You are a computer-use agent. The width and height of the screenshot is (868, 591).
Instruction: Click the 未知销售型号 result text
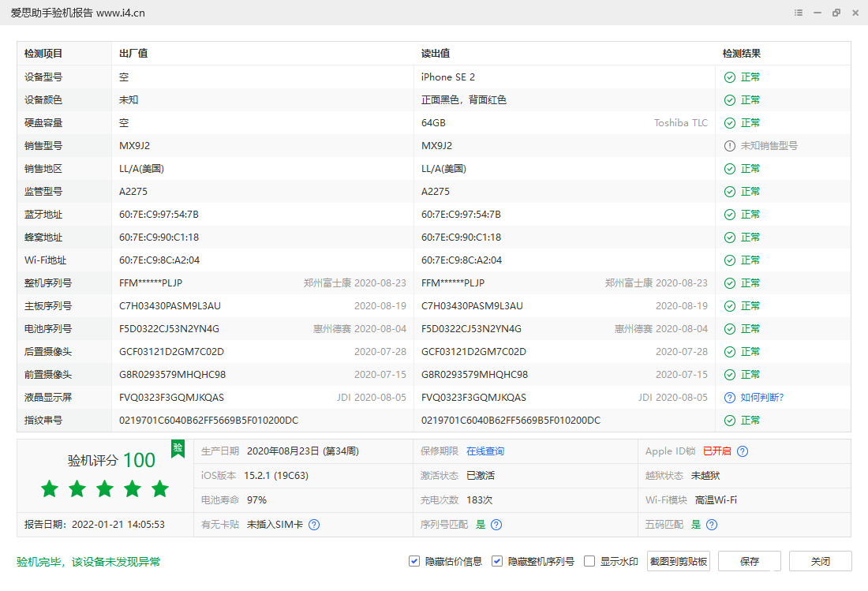pos(769,146)
